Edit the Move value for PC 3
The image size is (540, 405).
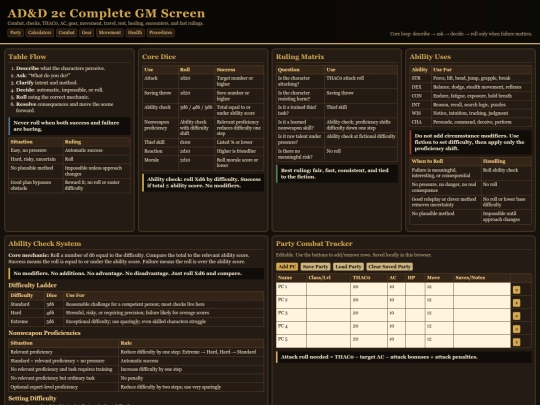coord(439,315)
